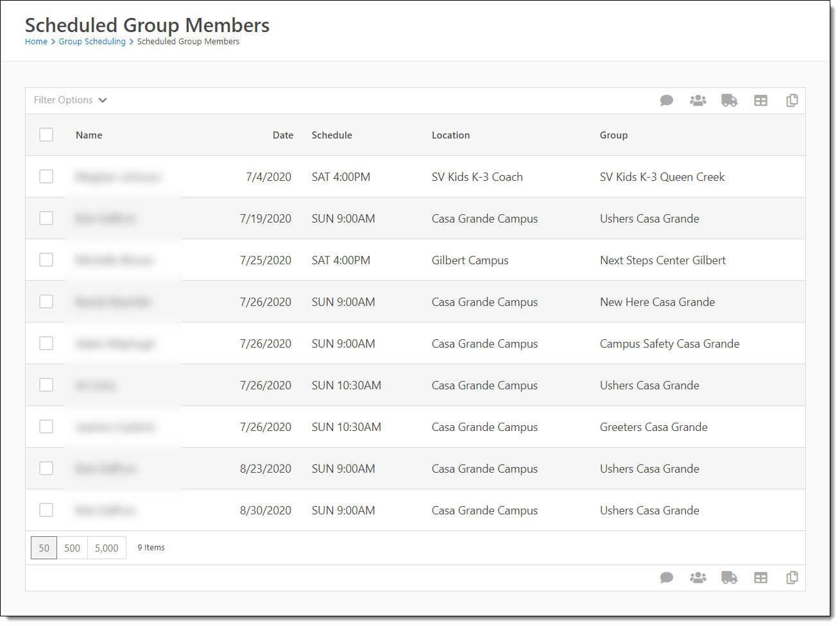Click 'Casa Grande Campus' in the 8/23/2020 row
The width and height of the screenshot is (840, 626).
[x=484, y=469]
